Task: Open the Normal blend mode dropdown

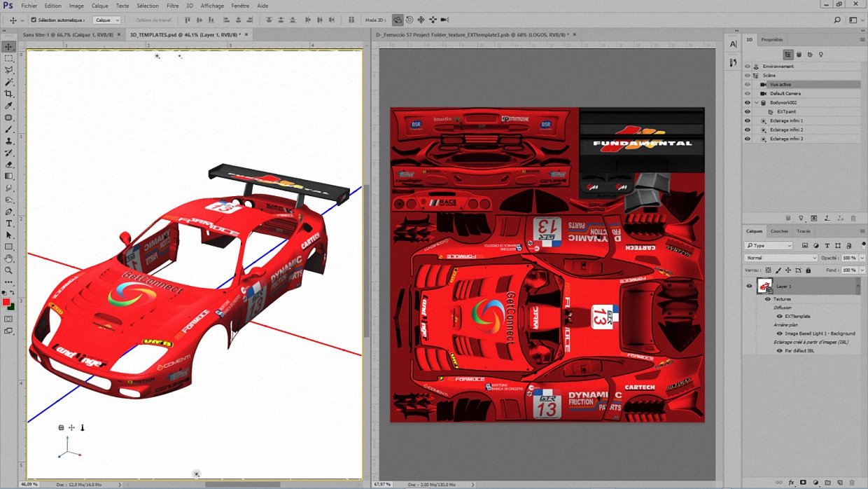Action: [x=780, y=258]
